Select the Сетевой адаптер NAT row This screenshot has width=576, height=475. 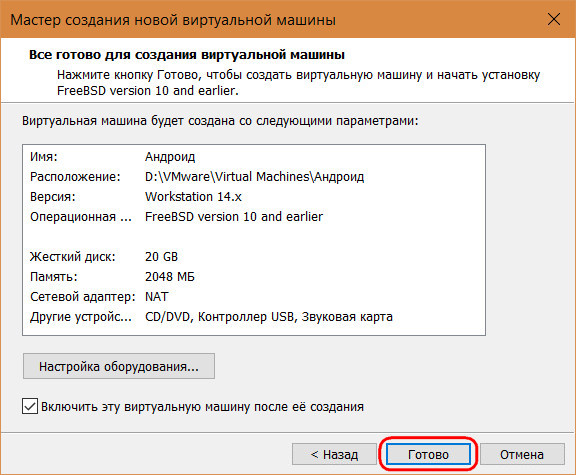254,296
